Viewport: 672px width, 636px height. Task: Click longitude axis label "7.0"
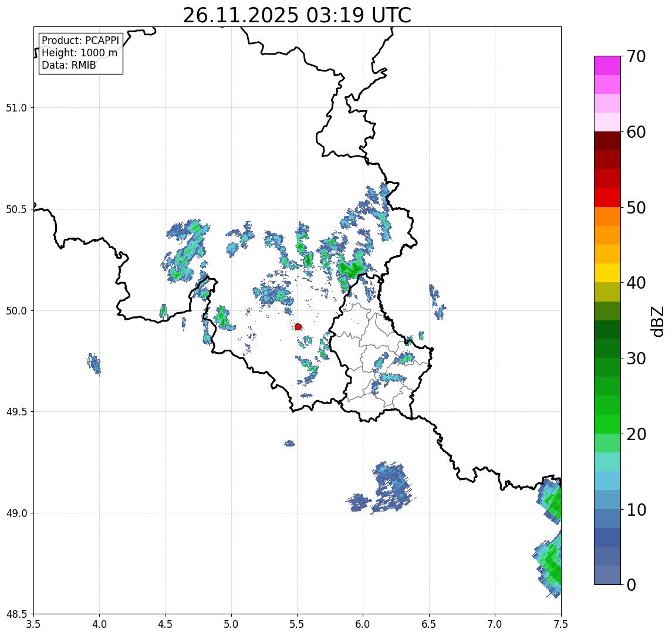495,624
